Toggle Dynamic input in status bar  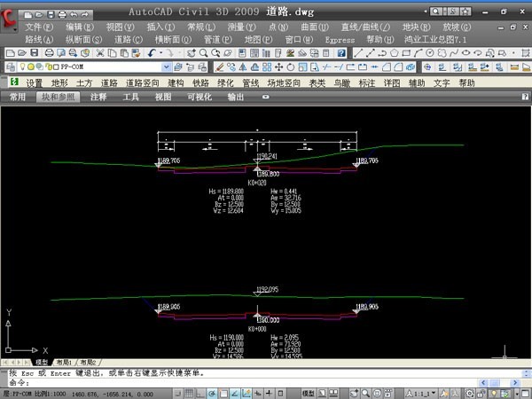click(x=258, y=394)
